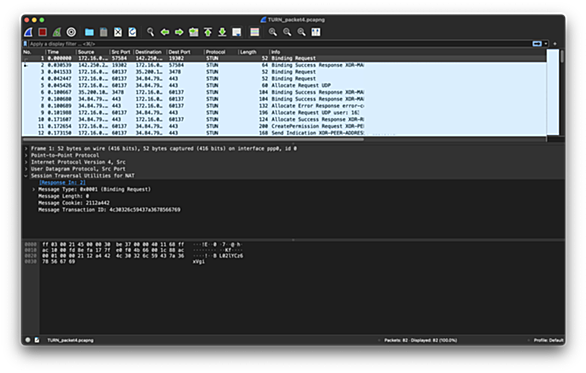Open display filter history dropdown arrow

pos(546,44)
